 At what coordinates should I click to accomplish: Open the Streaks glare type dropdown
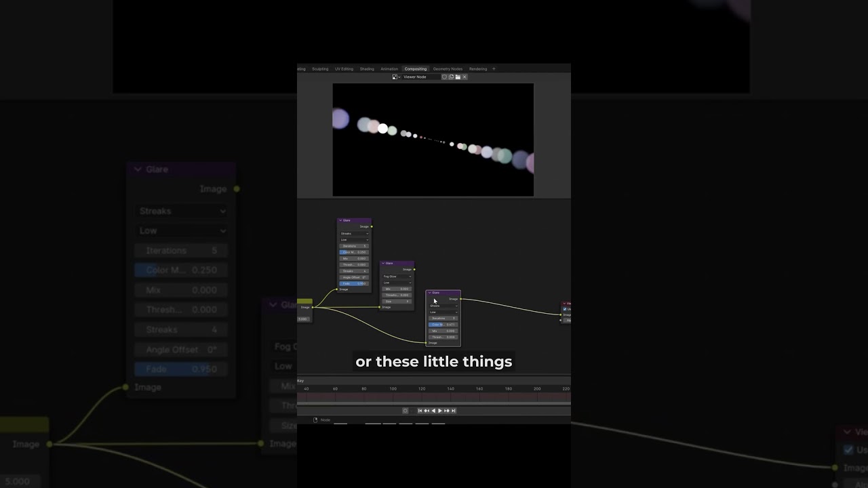tap(354, 233)
